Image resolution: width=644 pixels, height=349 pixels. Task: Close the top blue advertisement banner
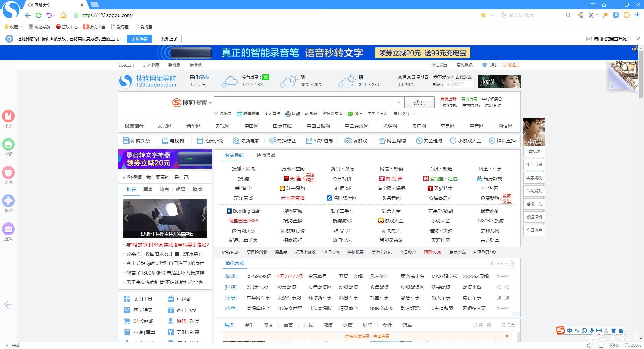coord(635,49)
